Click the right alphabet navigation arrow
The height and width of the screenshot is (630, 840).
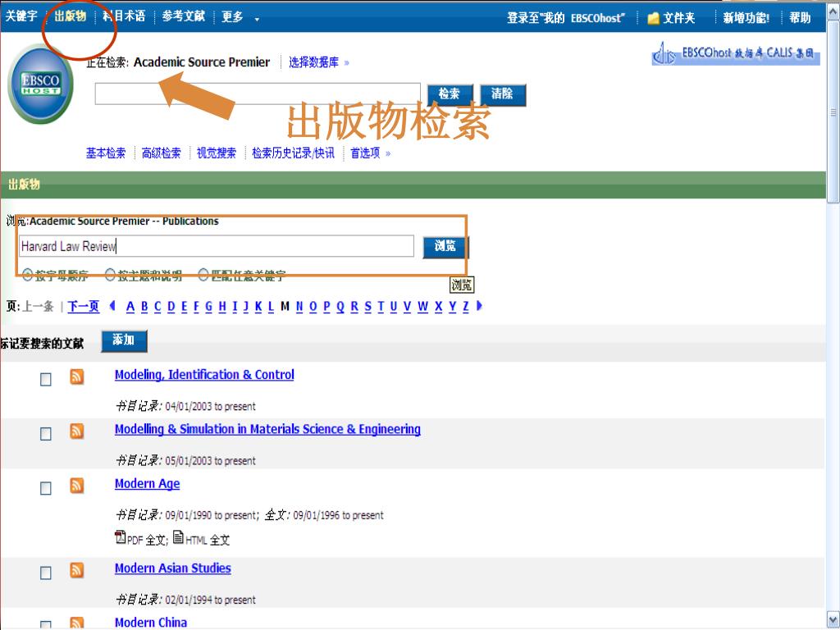tap(479, 306)
